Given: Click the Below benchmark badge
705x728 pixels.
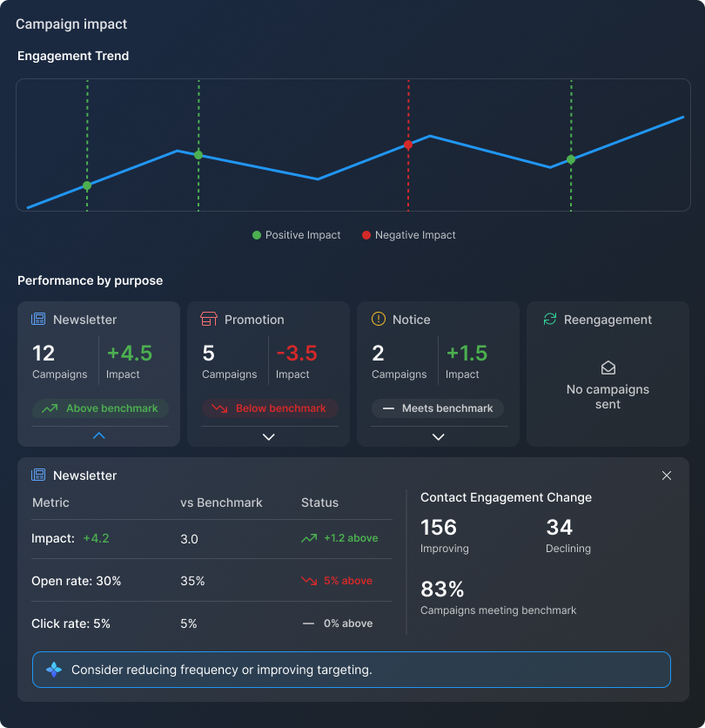Looking at the screenshot, I should pyautogui.click(x=270, y=408).
